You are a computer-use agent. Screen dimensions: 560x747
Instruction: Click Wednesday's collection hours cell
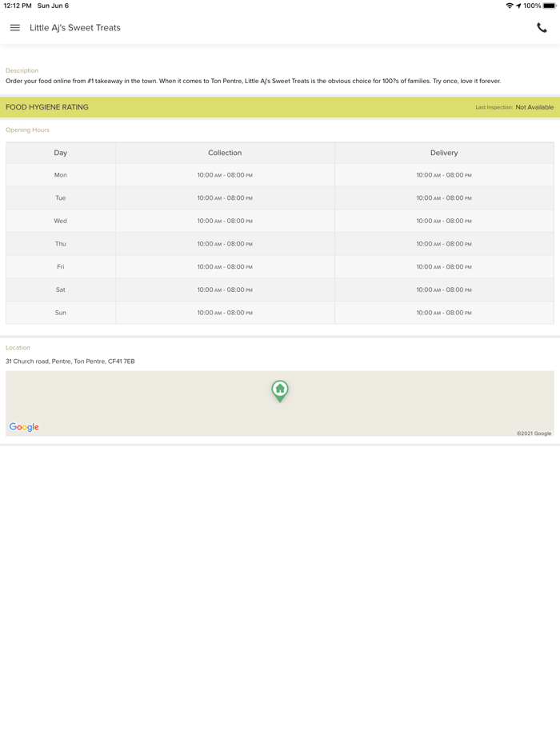click(225, 221)
